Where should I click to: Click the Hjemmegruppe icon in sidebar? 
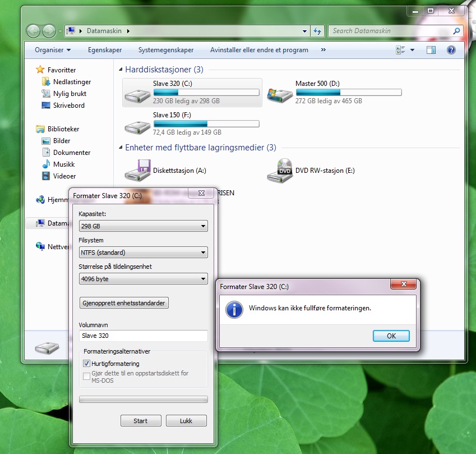(40, 200)
